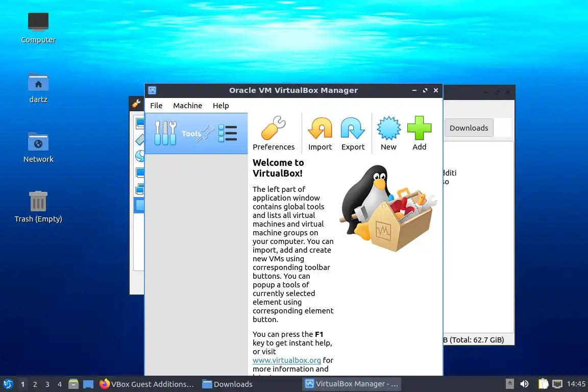Open the File menu
Viewport: 588px width, 392px height.
point(156,106)
